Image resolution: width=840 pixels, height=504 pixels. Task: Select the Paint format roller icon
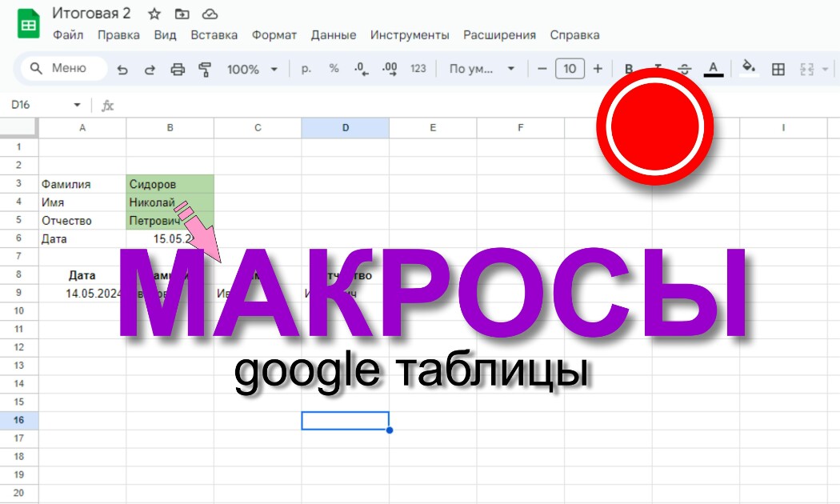[x=205, y=69]
